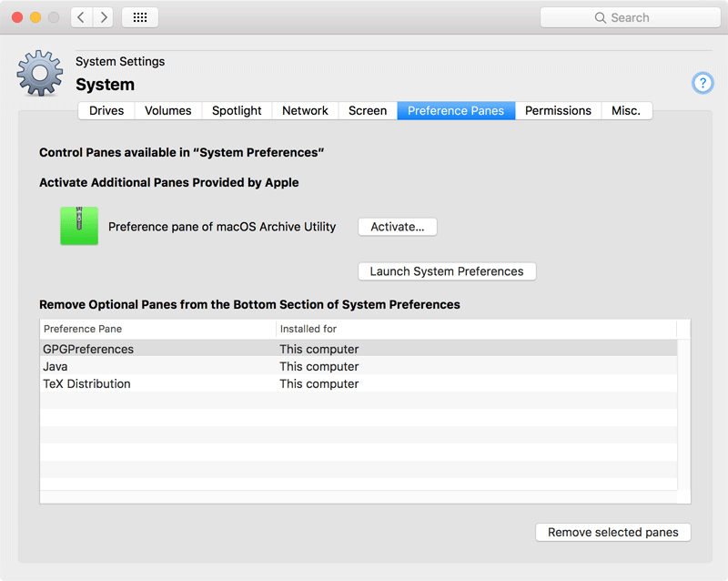
Task: Go to the Network tab
Action: click(305, 110)
